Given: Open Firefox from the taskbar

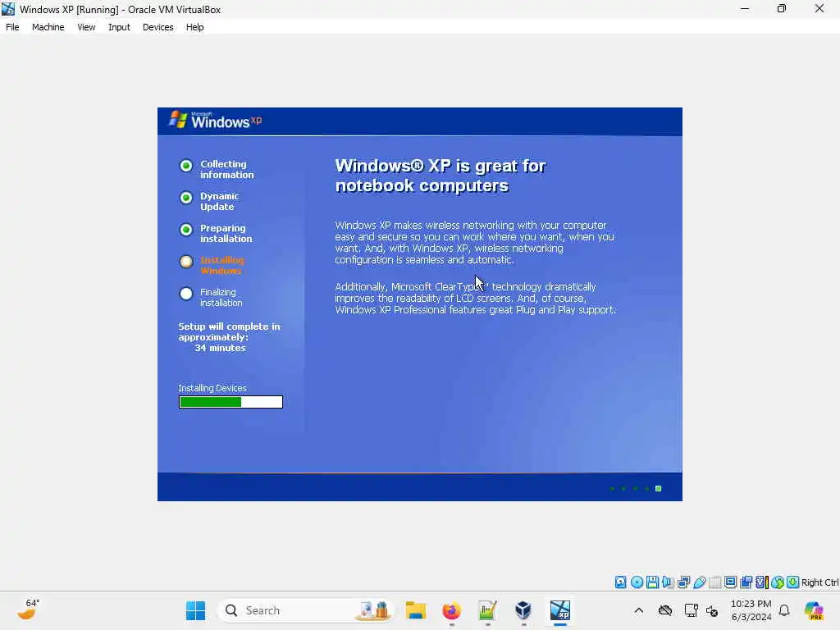Looking at the screenshot, I should [452, 610].
